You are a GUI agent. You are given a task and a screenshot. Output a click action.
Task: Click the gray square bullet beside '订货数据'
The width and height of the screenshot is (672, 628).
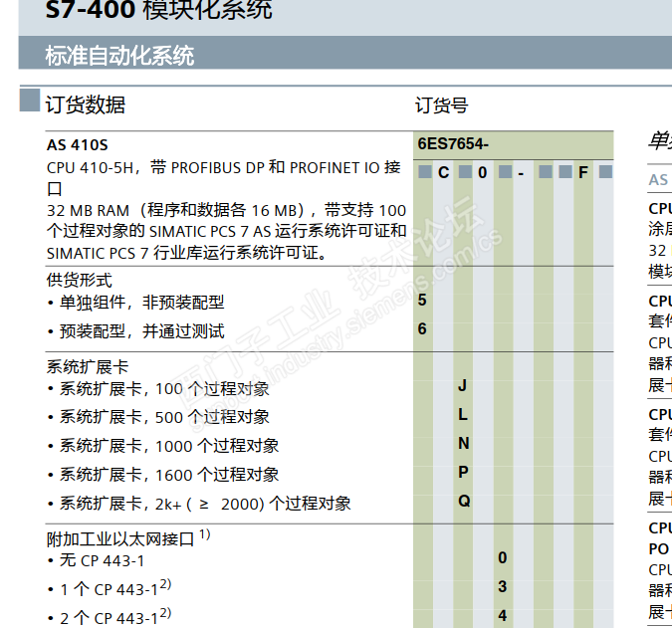(30, 100)
